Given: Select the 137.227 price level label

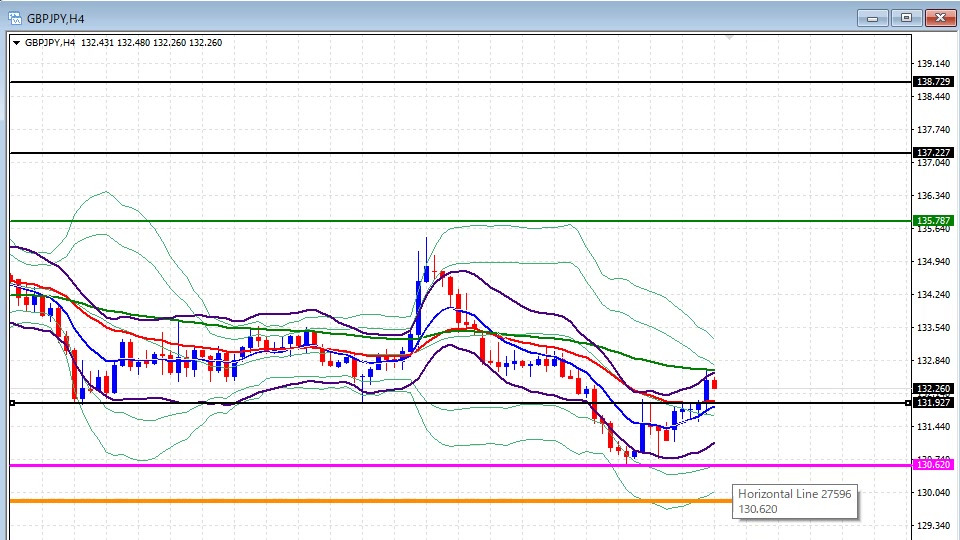Looking at the screenshot, I should (933, 152).
